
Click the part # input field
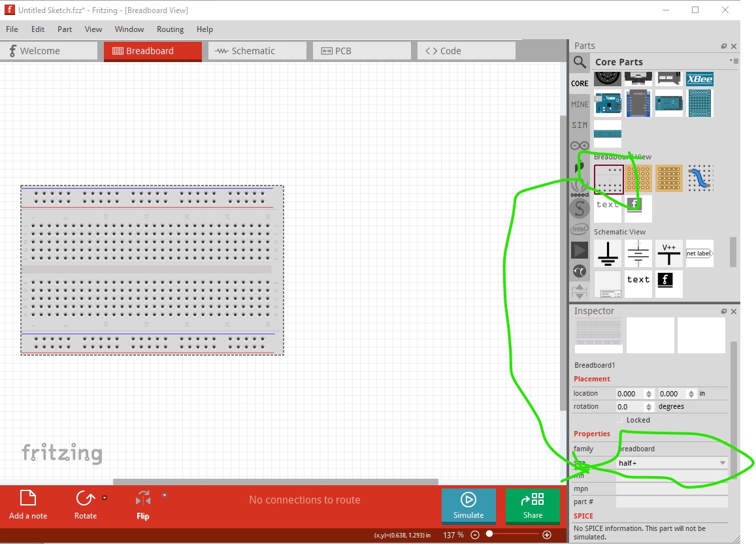tap(672, 502)
